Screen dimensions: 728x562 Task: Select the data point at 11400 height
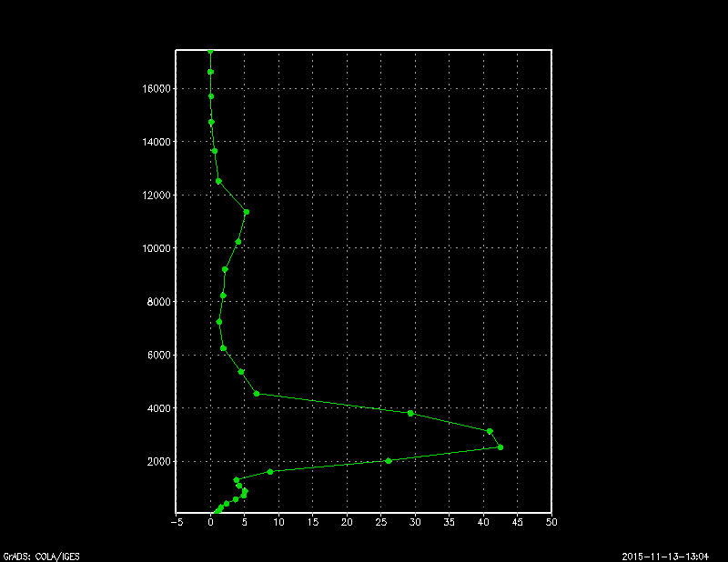pyautogui.click(x=246, y=212)
